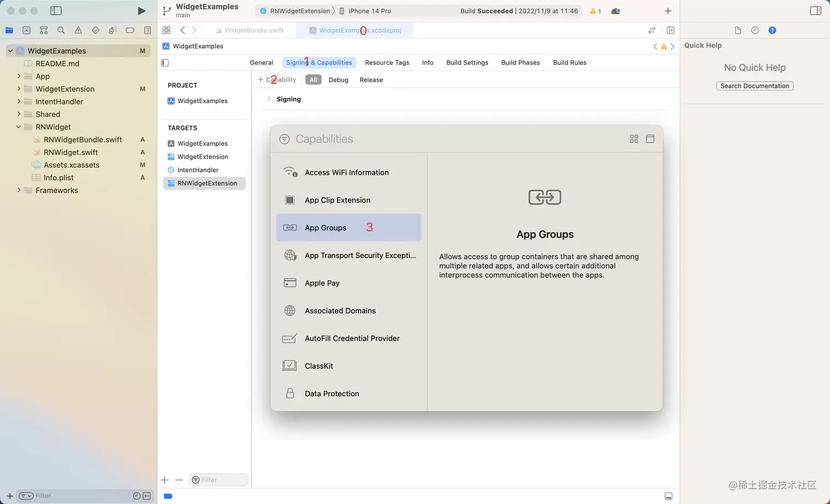Expand the Frameworks folder
Viewport: 830px width, 504px height.
tap(19, 190)
